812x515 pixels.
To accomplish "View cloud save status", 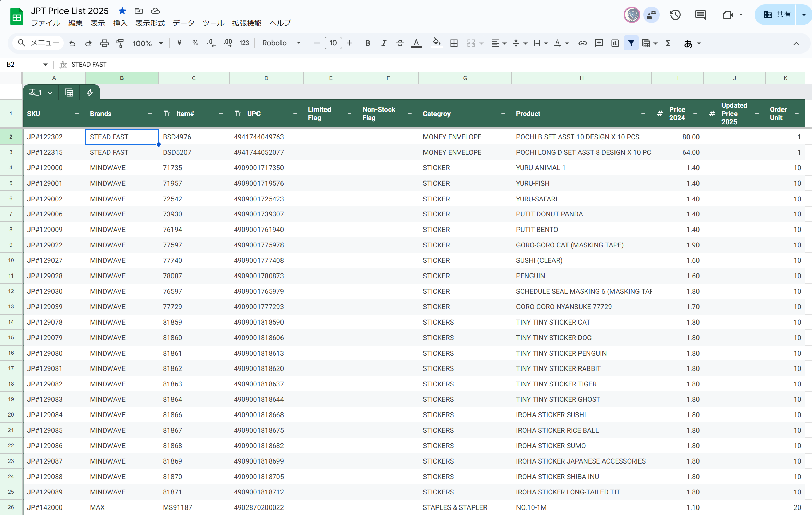I will pyautogui.click(x=155, y=11).
